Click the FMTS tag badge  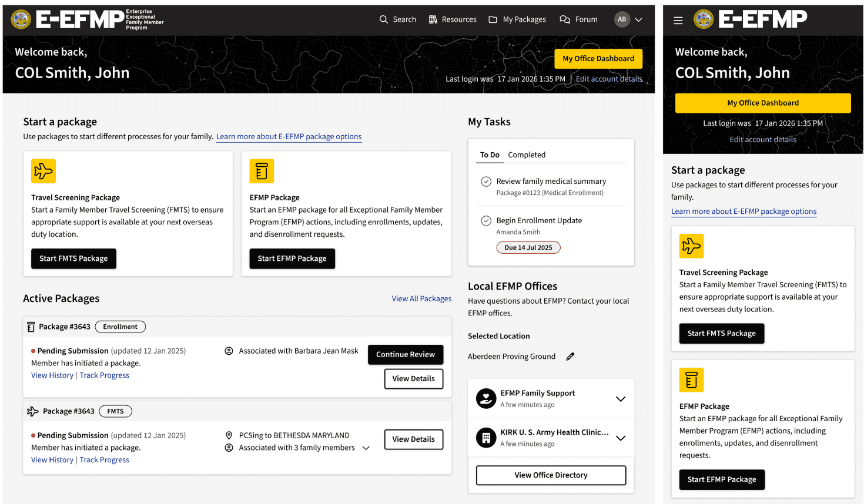click(x=115, y=411)
